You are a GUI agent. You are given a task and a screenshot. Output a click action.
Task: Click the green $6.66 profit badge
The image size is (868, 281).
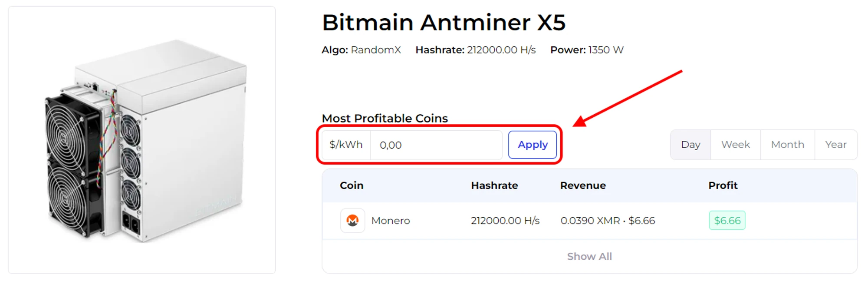click(727, 221)
